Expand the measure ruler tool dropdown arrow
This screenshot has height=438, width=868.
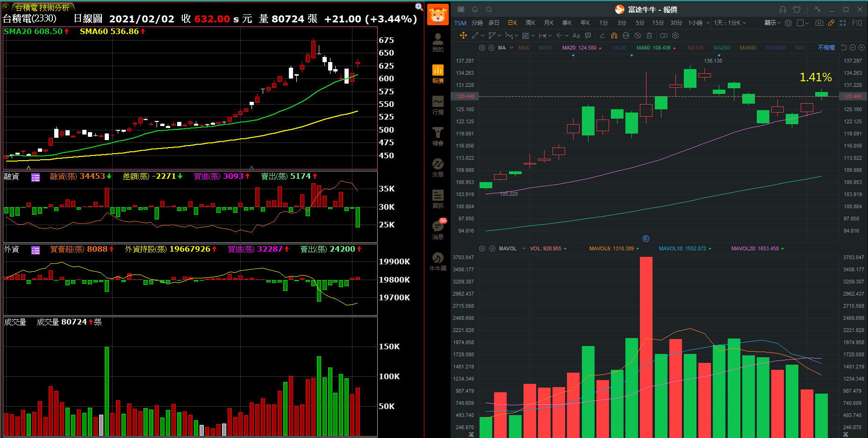pyautogui.click(x=550, y=35)
